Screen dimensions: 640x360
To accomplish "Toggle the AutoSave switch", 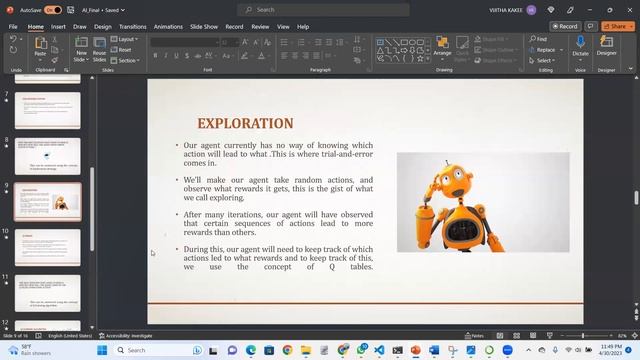I will pos(53,10).
